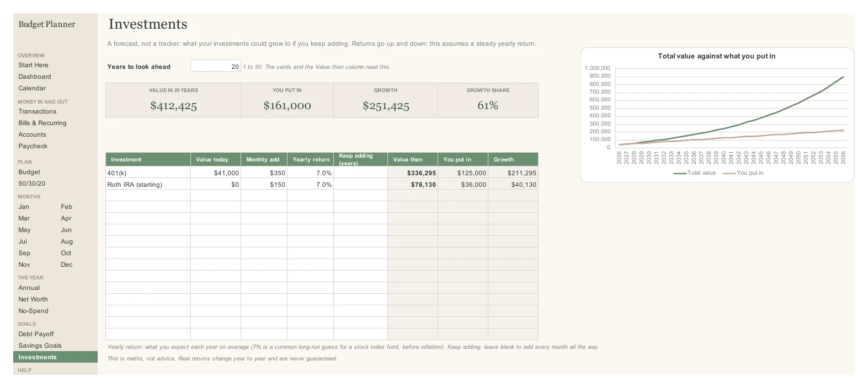Screen dimensions: 868x388
Task: Select the $251,425 growth card
Action: (x=386, y=100)
